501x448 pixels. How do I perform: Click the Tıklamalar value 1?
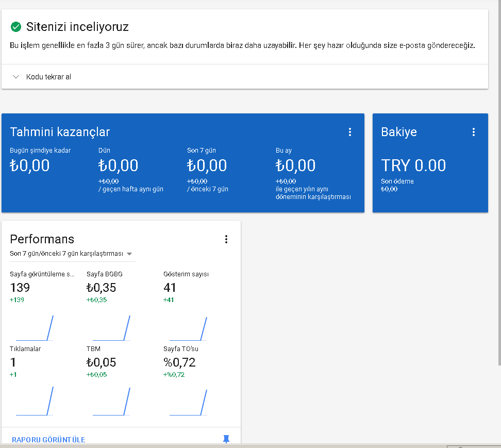click(x=13, y=362)
